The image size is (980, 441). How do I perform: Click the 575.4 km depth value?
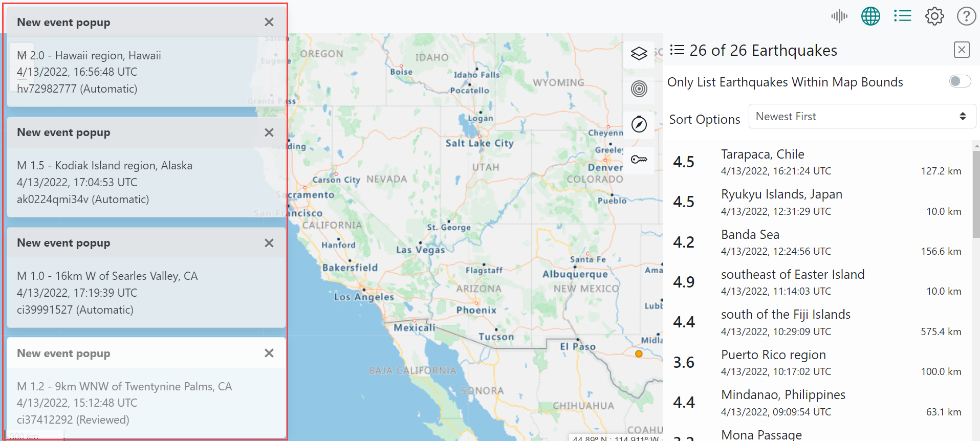pos(941,332)
